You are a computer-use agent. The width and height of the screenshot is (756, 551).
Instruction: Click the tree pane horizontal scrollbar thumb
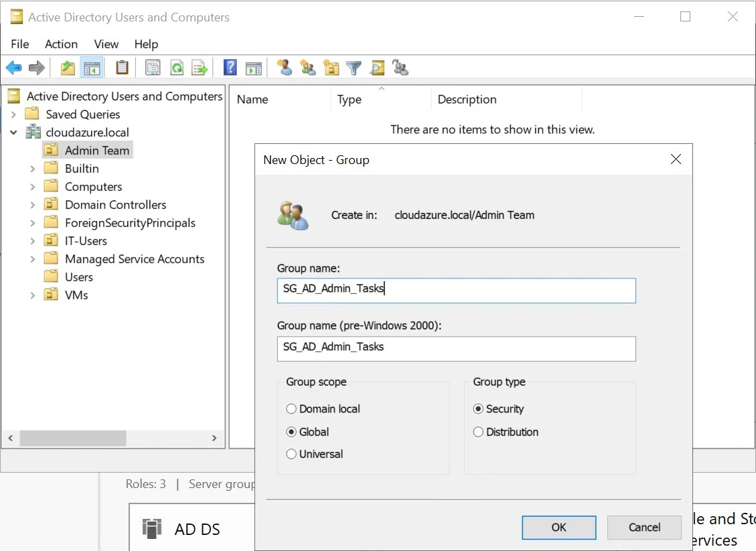point(73,439)
